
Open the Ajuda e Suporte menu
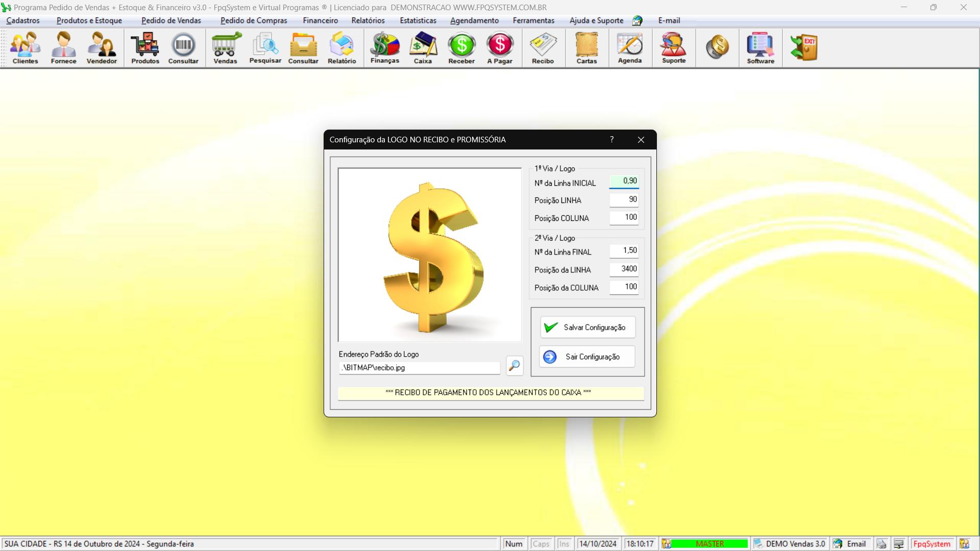point(596,20)
